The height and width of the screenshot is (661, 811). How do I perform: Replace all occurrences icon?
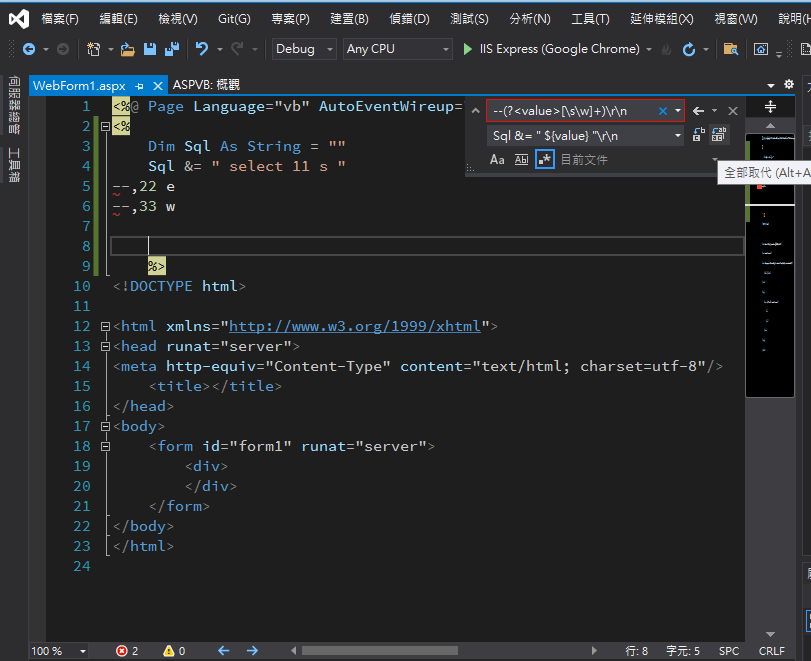point(719,135)
